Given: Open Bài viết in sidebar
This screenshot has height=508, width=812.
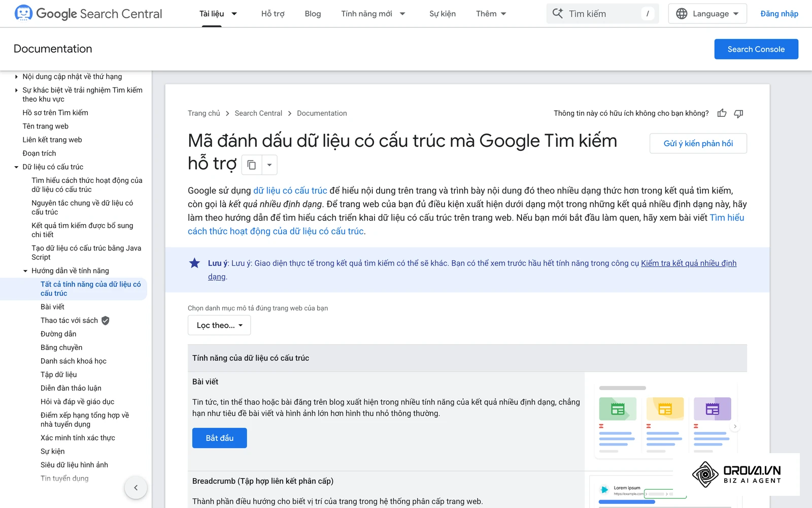Looking at the screenshot, I should tap(52, 307).
